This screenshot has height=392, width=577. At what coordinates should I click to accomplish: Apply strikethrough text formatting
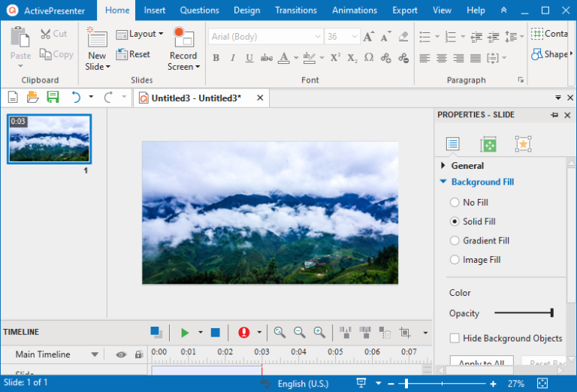(267, 58)
